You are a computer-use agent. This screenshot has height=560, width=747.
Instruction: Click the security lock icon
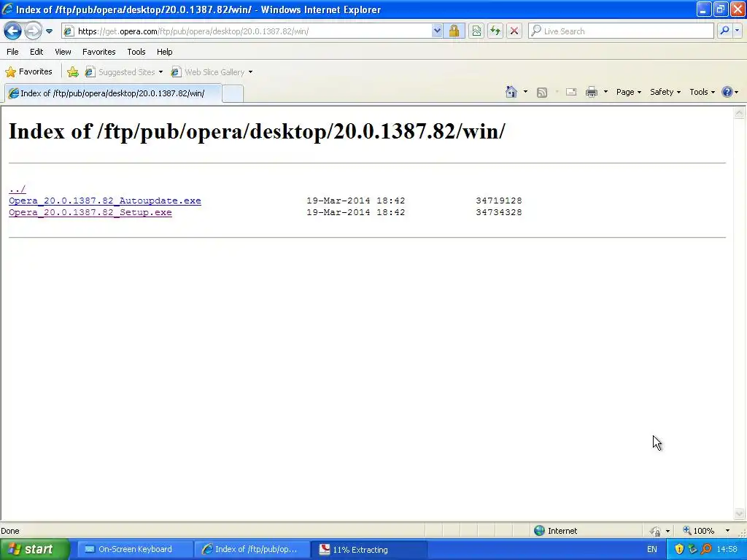pos(454,31)
